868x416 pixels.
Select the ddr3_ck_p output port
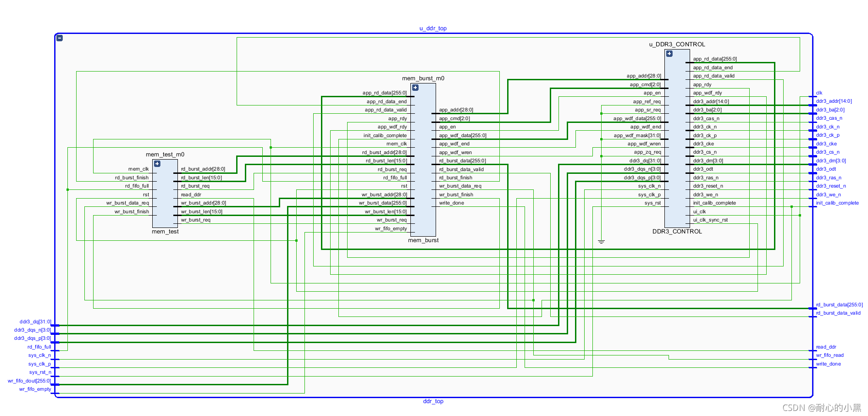pyautogui.click(x=828, y=135)
